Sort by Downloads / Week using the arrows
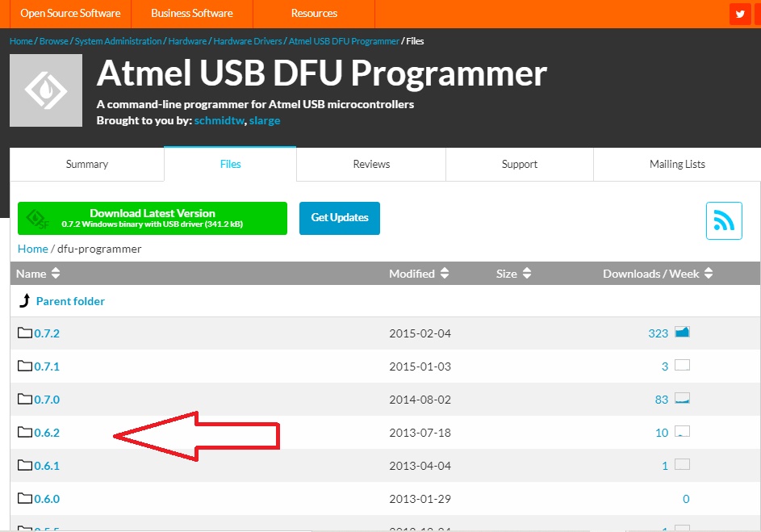This screenshot has height=532, width=761. click(x=708, y=273)
